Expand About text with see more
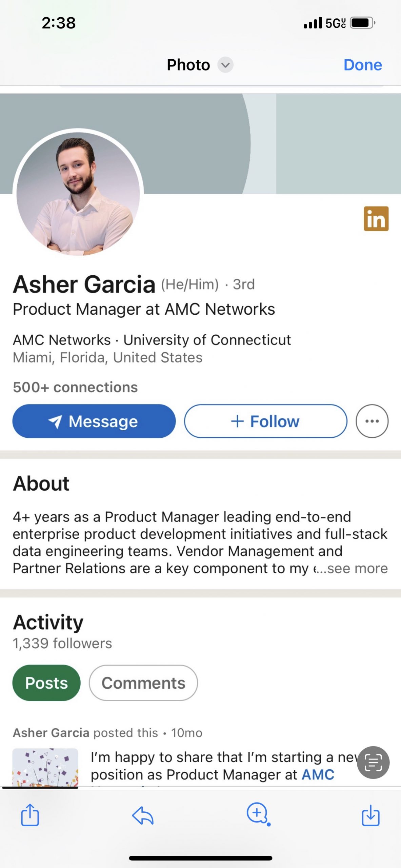401x868 pixels. 357,569
